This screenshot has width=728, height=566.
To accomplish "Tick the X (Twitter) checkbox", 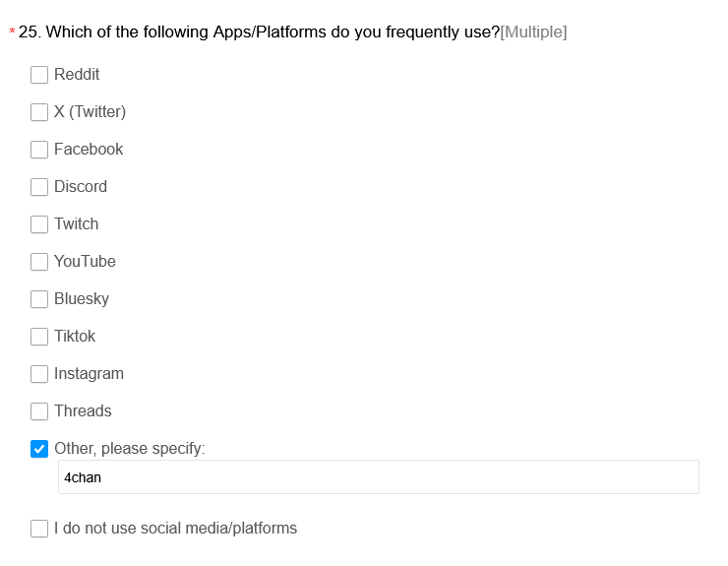I will coord(39,112).
